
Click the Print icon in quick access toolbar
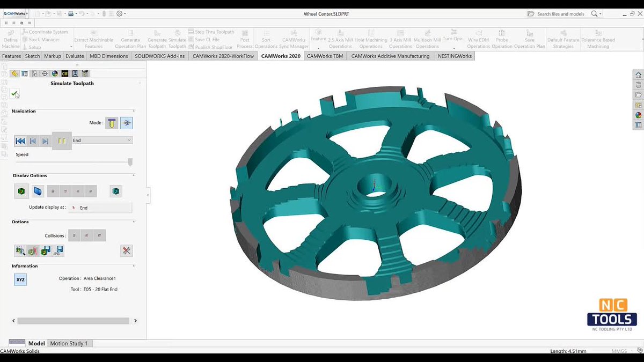[x=71, y=13]
